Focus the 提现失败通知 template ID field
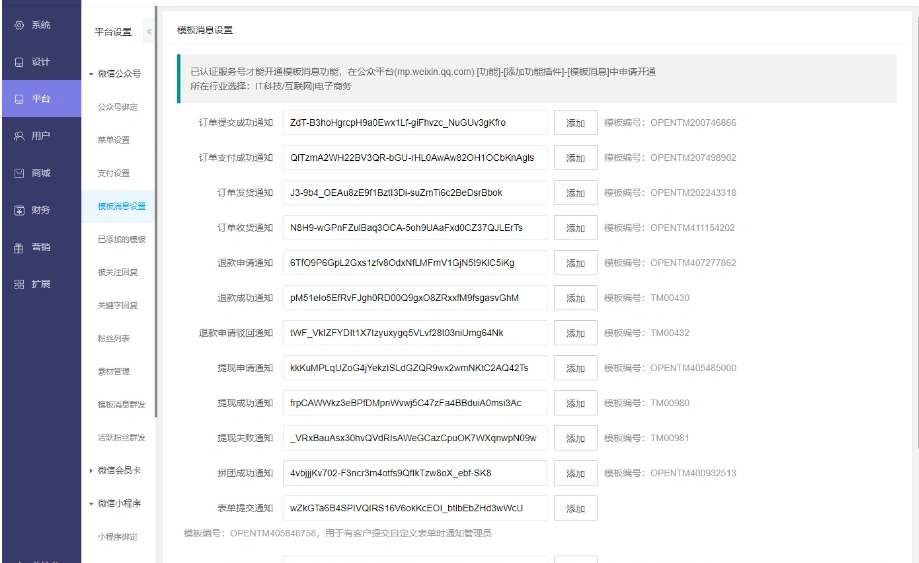Screen dimensions: 919x563 click(x=415, y=438)
